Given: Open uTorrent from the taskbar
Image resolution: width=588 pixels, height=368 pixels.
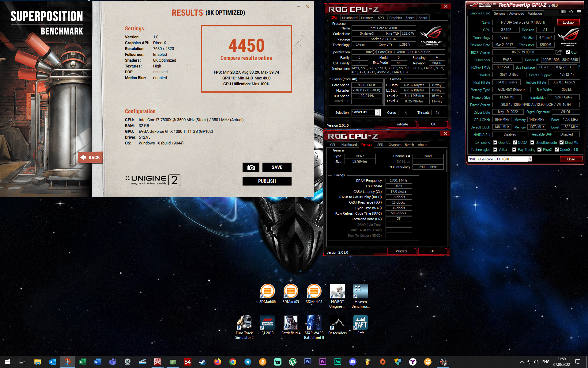Looking at the screenshot, I should 292,362.
